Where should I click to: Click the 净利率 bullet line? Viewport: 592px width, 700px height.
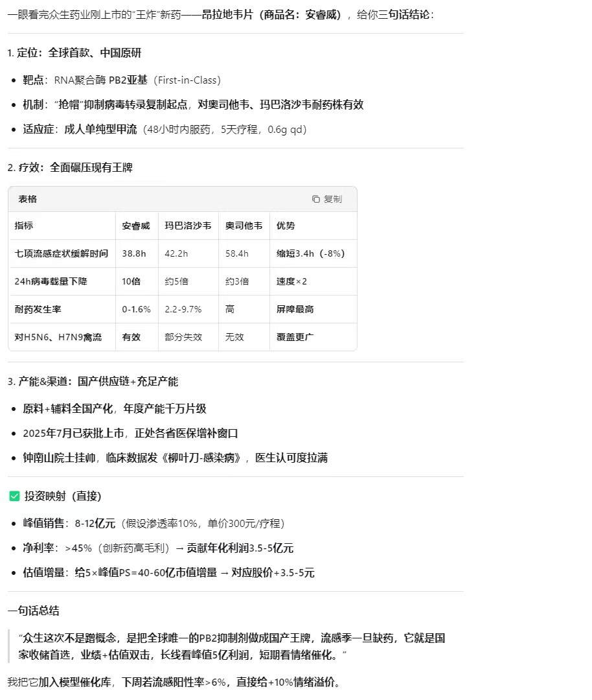(x=159, y=548)
